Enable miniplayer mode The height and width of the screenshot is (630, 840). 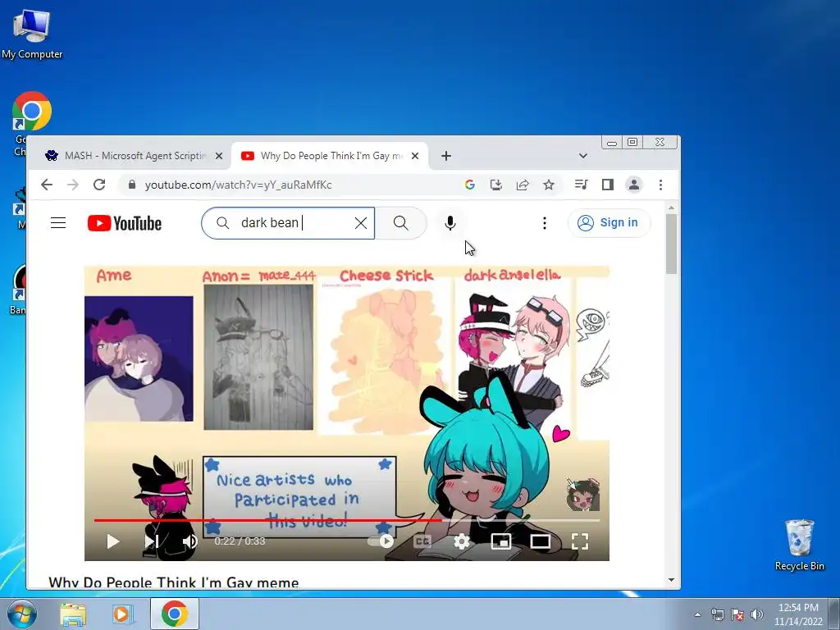tap(501, 541)
